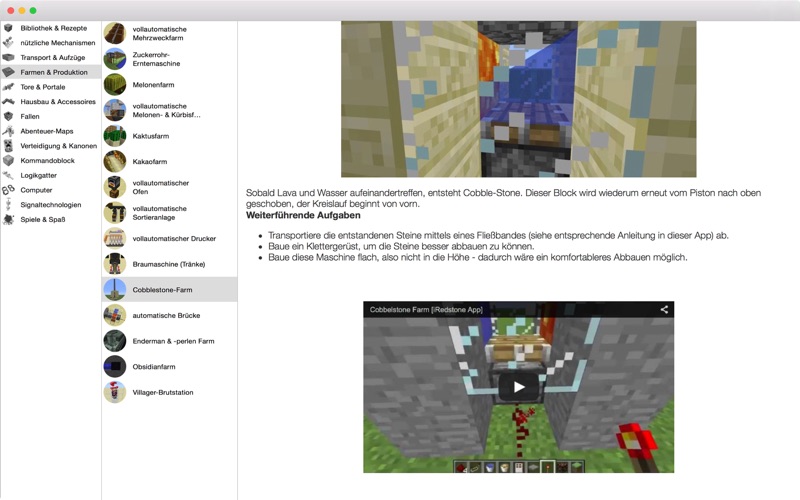
Task: Select Verteidigung & Kanonen label
Action: [59, 146]
